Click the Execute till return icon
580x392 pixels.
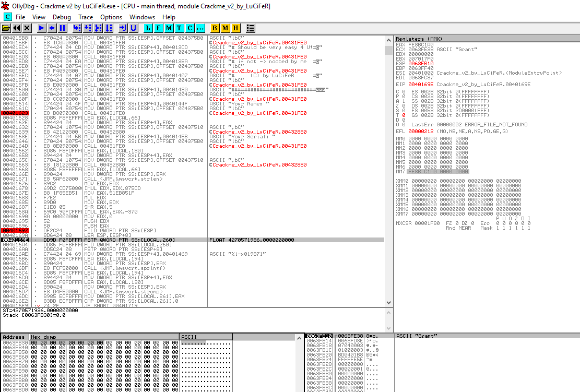point(123,28)
